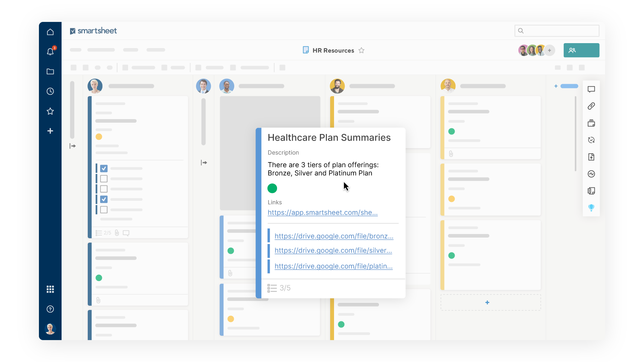This screenshot has height=362, width=644.
Task: Open the Conversations panel icon
Action: pyautogui.click(x=591, y=89)
